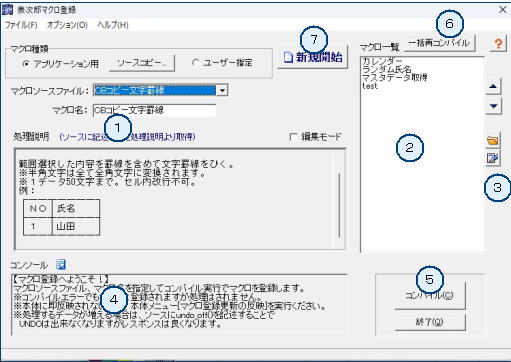
Task: Click the コンパイル(C) button
Action: (x=430, y=295)
